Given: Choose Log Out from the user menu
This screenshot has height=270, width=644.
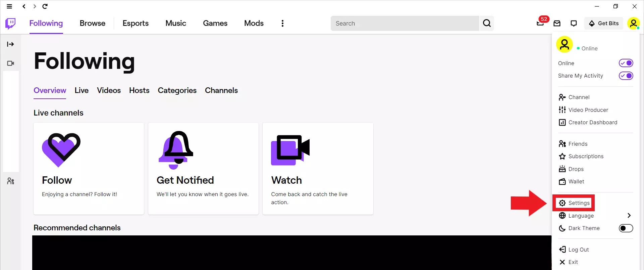Looking at the screenshot, I should (x=578, y=250).
